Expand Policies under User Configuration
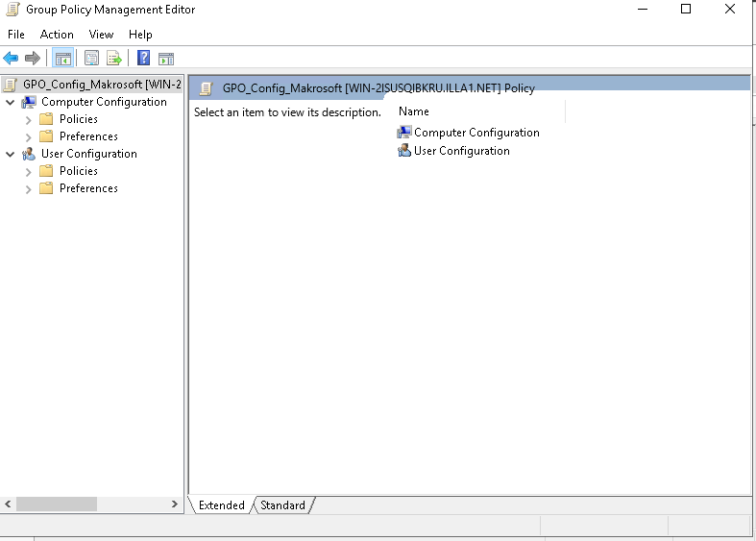Image resolution: width=756 pixels, height=541 pixels. coord(29,172)
